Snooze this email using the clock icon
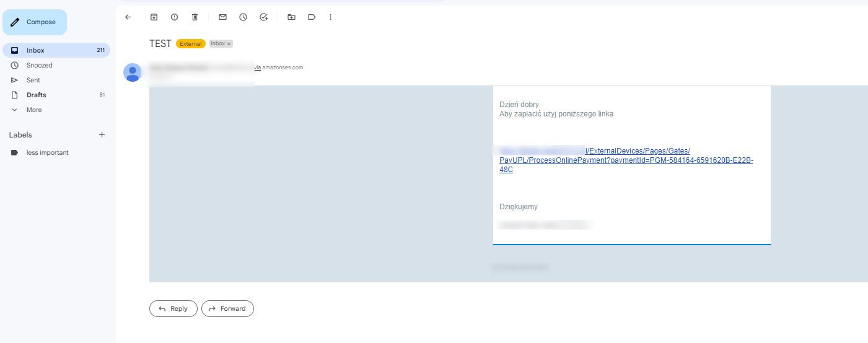 [x=243, y=17]
